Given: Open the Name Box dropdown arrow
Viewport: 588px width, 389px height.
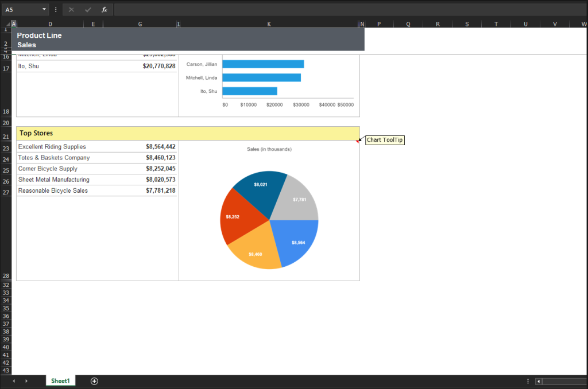Looking at the screenshot, I should (x=44, y=9).
